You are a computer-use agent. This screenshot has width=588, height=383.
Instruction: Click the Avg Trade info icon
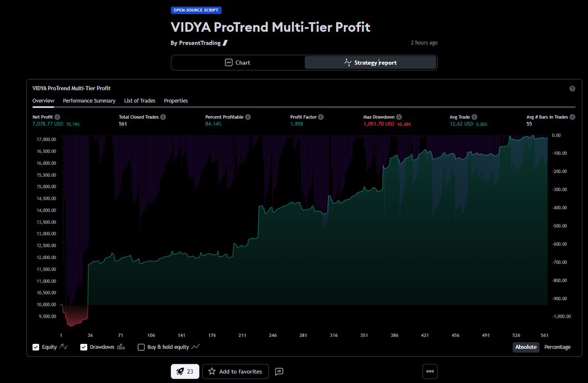click(475, 118)
